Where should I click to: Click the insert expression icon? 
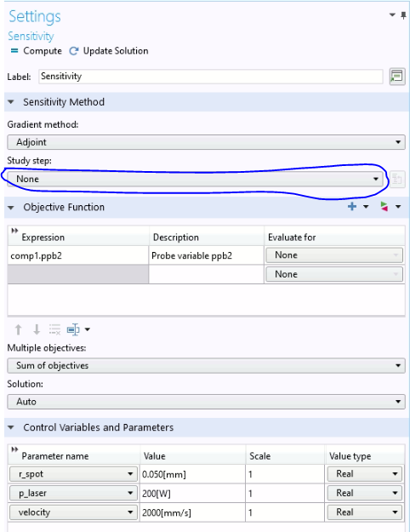[73, 329]
